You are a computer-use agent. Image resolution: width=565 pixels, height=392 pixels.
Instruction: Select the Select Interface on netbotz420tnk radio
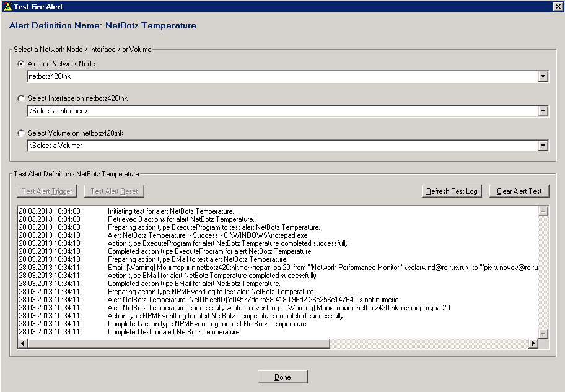21,98
